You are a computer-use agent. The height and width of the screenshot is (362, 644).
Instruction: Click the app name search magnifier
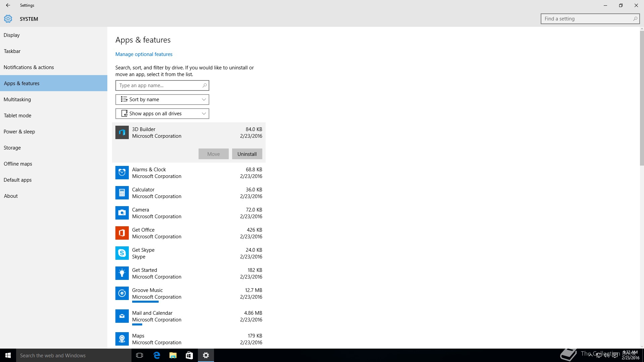[204, 85]
